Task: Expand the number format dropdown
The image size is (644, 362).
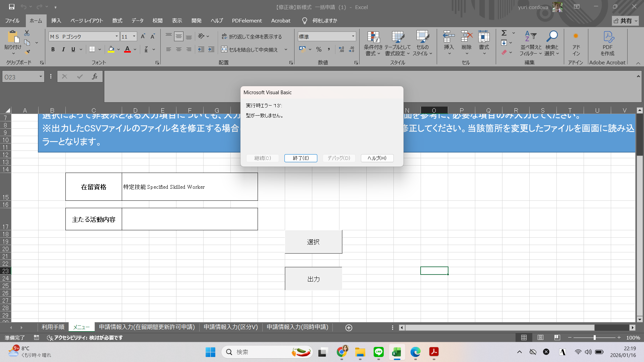Action: coord(353,37)
